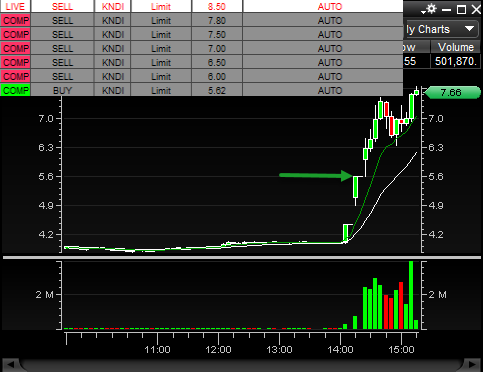This screenshot has width=483, height=372.
Task: Minimize the chart window
Action: pos(446,10)
